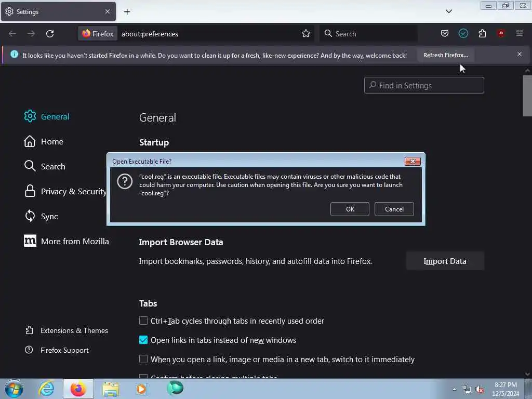
Task: Click the forward navigation arrow
Action: coord(31,34)
